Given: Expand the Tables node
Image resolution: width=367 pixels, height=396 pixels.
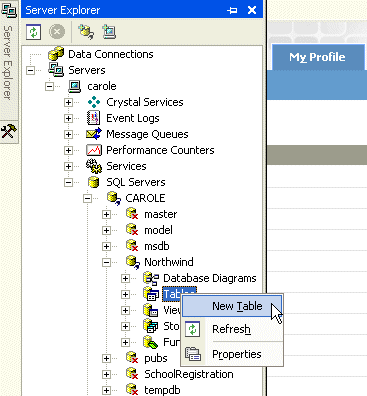Looking at the screenshot, I should (x=125, y=294).
